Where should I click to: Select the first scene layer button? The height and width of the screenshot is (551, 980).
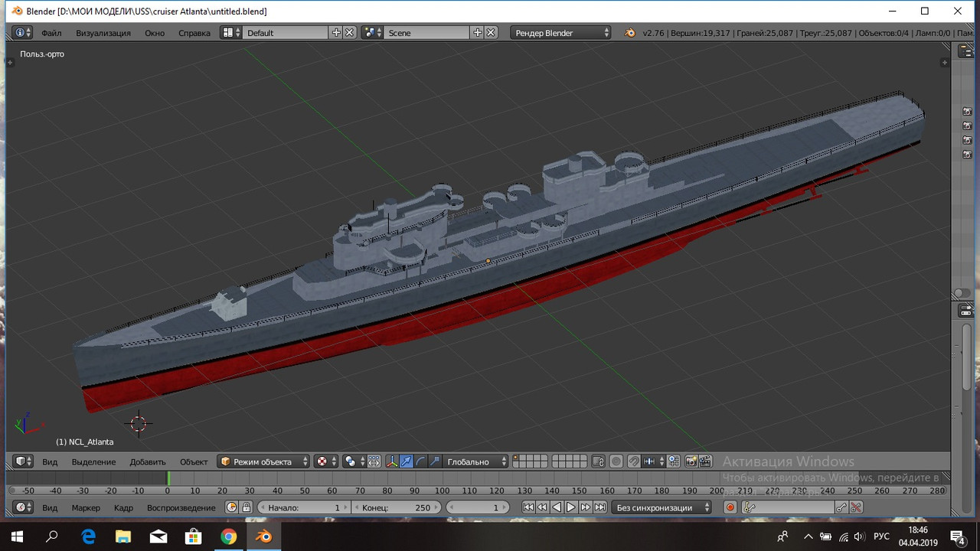[x=516, y=458]
